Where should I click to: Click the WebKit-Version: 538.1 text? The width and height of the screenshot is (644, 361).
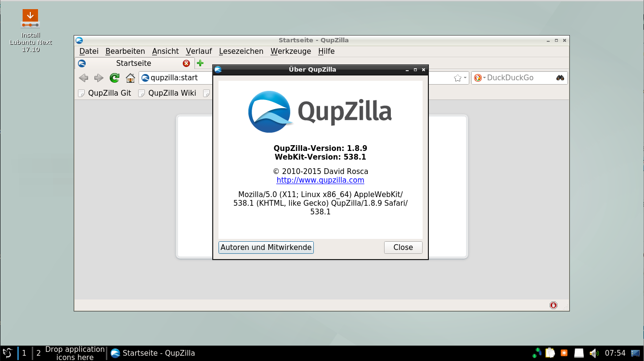point(320,157)
